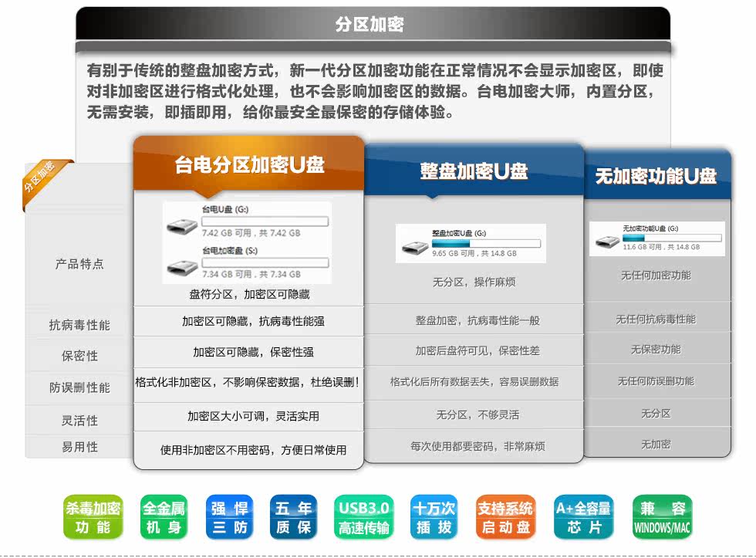Click the 无加密功能U盘 capacity bar
The height and width of the screenshot is (558, 756).
672,238
